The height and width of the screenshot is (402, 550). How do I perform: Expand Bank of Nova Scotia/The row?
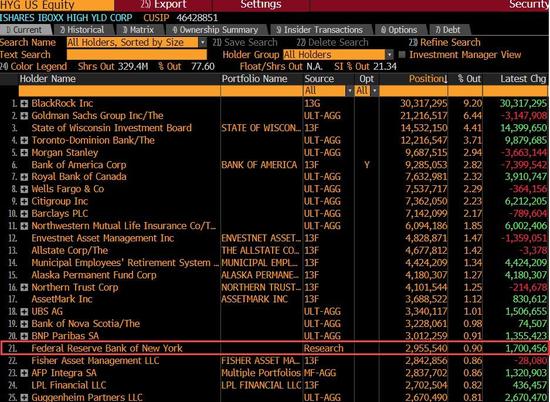[24, 324]
